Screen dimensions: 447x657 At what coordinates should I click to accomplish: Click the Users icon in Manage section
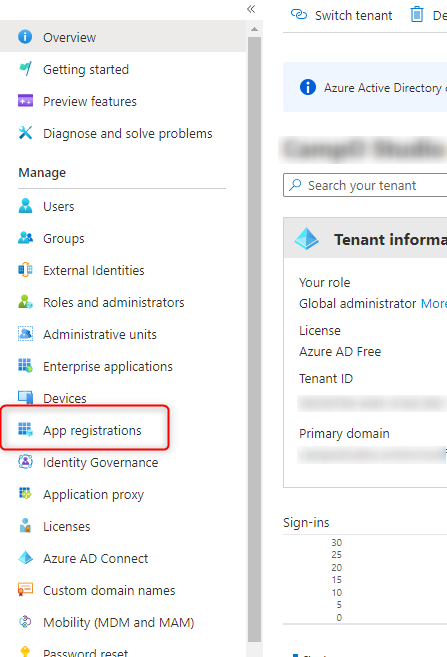[26, 206]
